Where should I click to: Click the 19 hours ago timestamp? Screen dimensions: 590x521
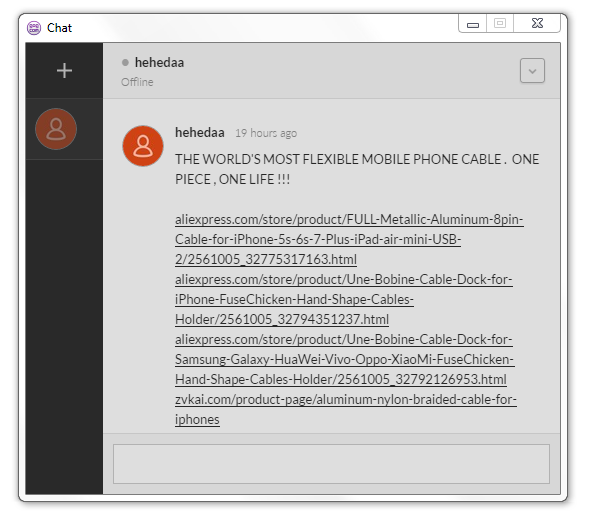[x=266, y=133]
